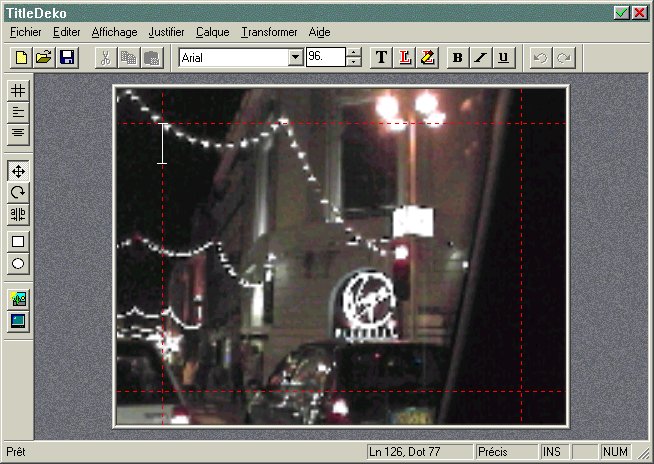The height and width of the screenshot is (464, 654).
Task: Open the Calque menu
Action: point(213,32)
